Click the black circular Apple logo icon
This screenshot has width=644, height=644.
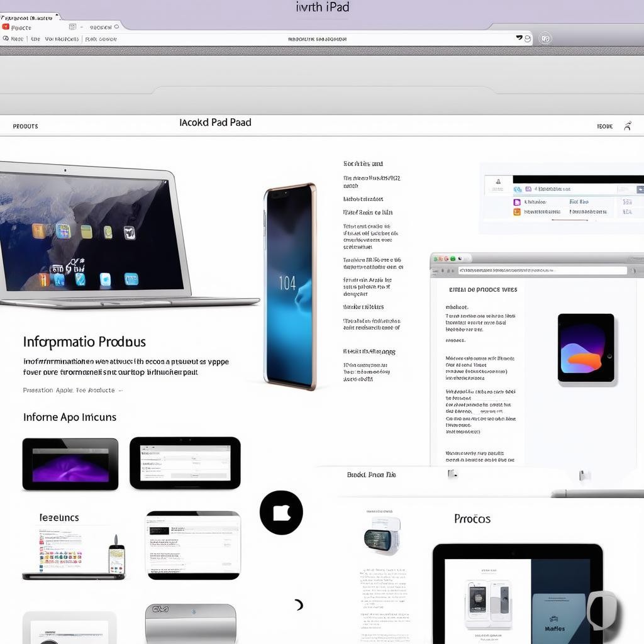tap(281, 513)
